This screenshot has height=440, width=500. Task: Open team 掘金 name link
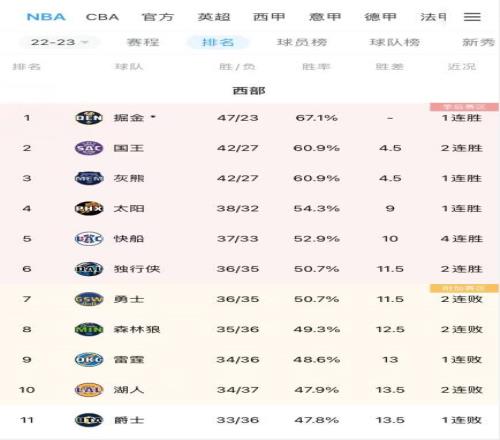tap(129, 118)
